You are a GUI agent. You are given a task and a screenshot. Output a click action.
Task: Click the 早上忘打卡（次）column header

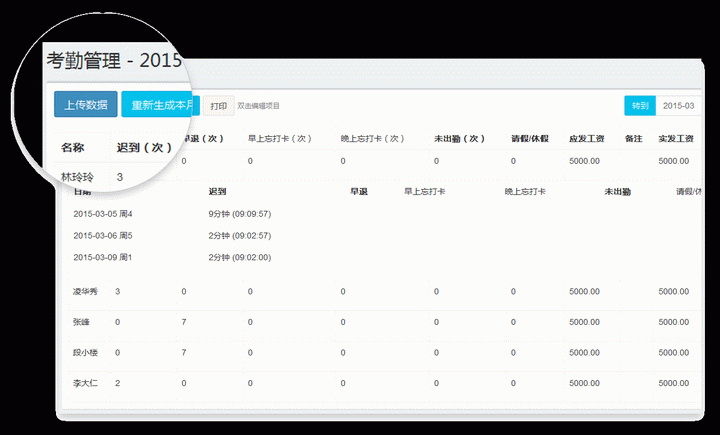coord(280,138)
